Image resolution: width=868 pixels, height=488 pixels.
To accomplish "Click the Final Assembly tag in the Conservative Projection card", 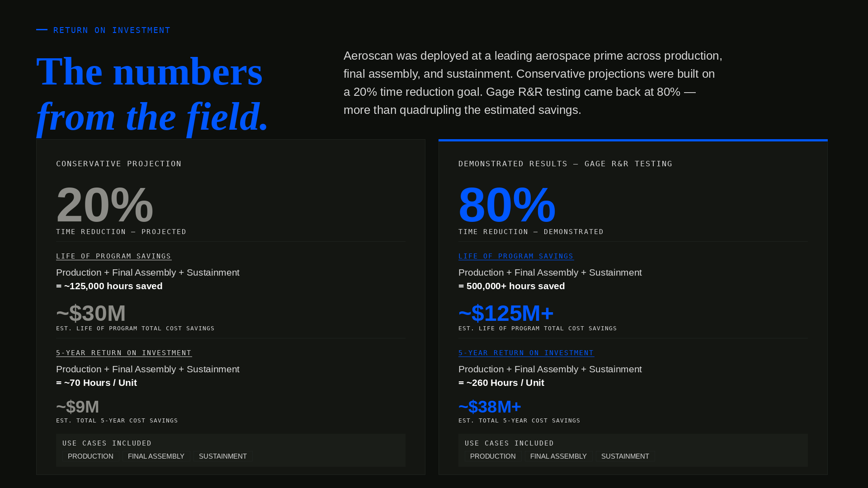I will pyautogui.click(x=156, y=456).
